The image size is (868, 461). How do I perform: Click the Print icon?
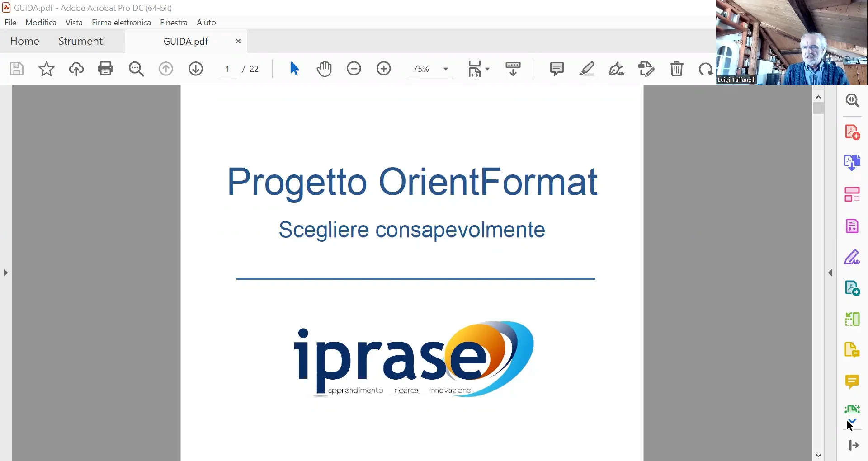(105, 69)
